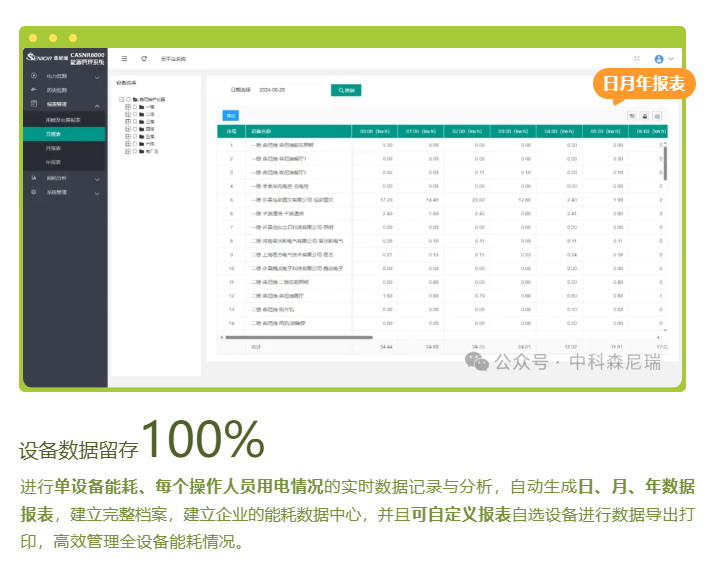Viewport: 713px width, 577px height.
Task: Click the 序号 column header
Action: pos(231,131)
